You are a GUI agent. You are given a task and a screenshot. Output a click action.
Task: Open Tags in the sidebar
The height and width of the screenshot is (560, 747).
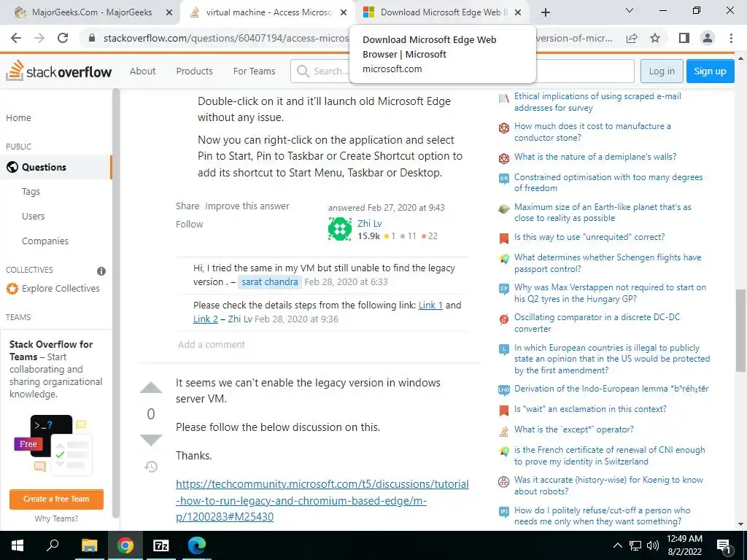[31, 192]
